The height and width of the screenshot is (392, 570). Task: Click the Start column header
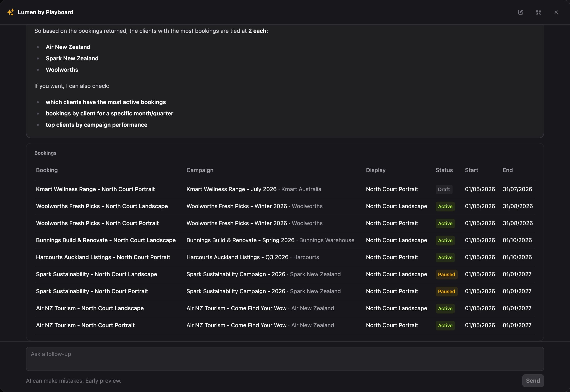click(471, 170)
